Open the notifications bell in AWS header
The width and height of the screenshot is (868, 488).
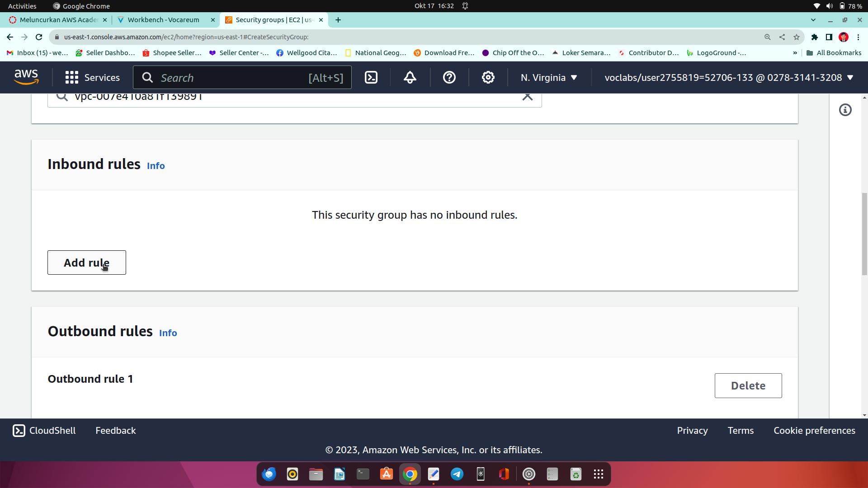(x=410, y=77)
